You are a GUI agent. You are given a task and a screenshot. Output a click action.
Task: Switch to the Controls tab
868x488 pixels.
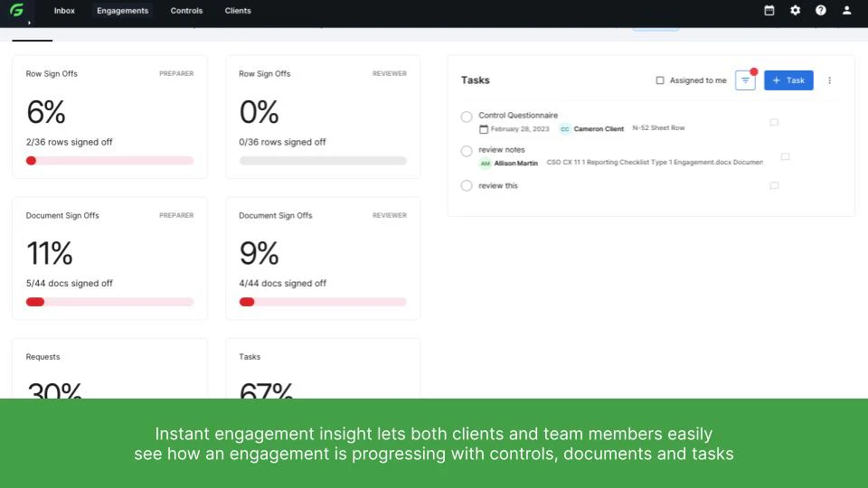point(186,11)
